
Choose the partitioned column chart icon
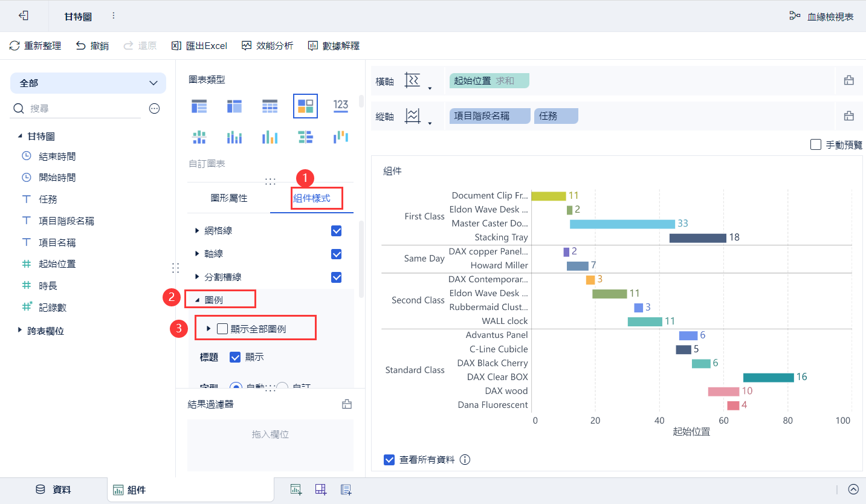tap(199, 137)
